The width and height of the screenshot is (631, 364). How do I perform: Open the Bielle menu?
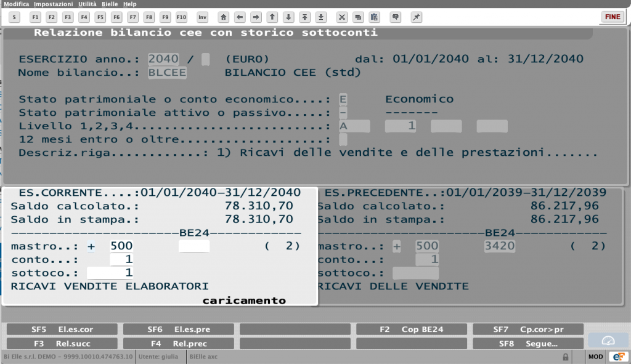110,4
